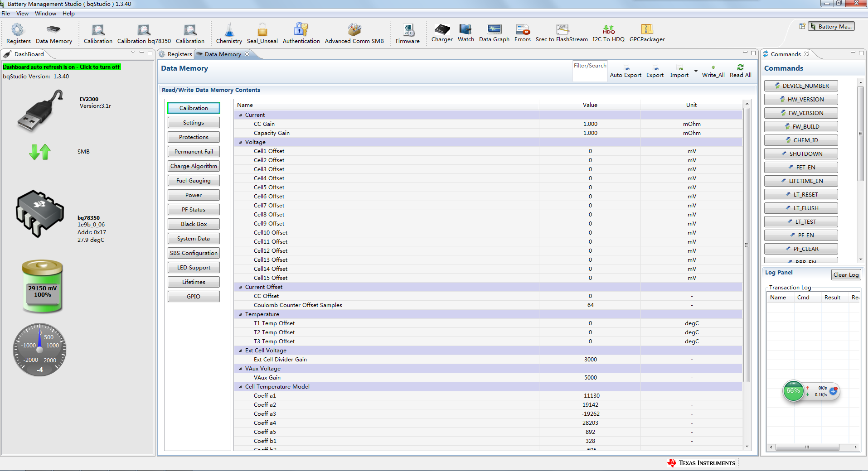Open the Watch toolbar icon

466,30
